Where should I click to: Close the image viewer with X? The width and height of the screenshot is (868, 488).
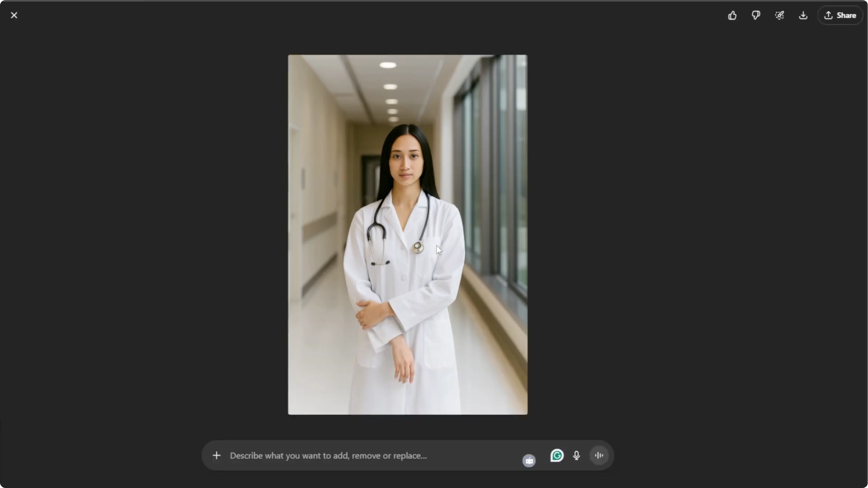(14, 15)
